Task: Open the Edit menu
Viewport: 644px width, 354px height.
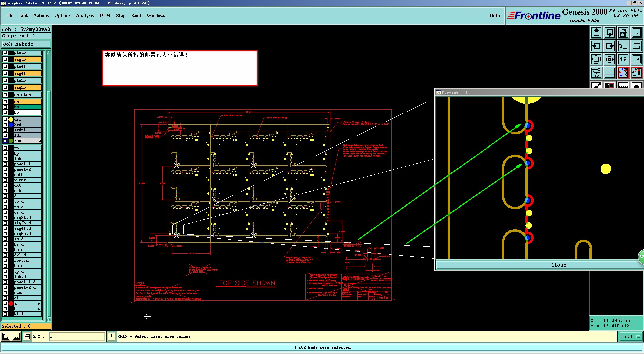Action: pos(23,15)
